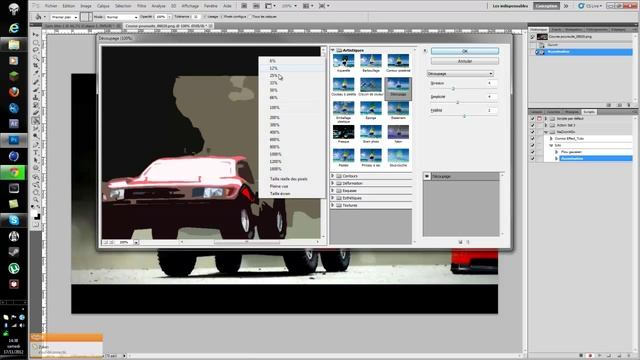This screenshot has height=360, width=640.
Task: Choose the Contour postérisé filter thumbnail
Action: [398, 63]
